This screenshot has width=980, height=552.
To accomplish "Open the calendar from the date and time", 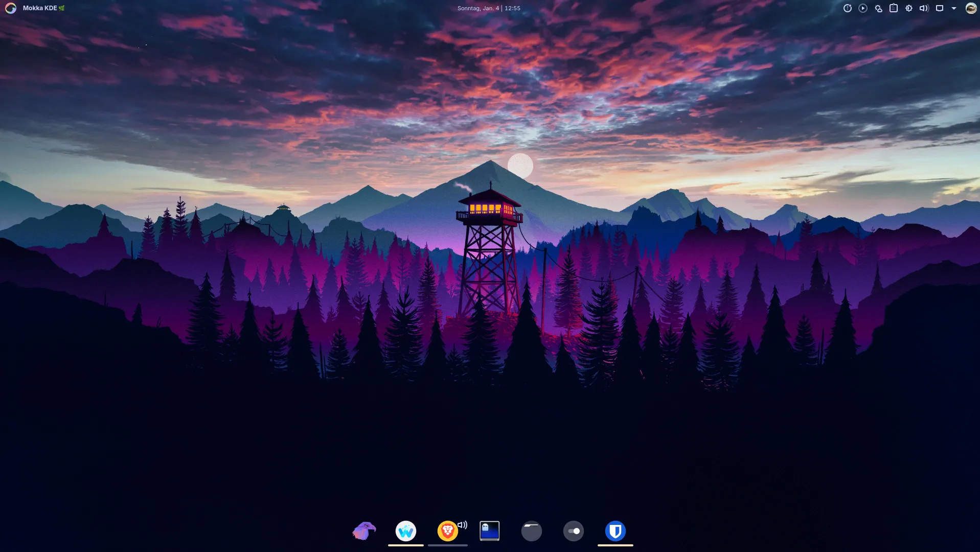I will tap(488, 8).
